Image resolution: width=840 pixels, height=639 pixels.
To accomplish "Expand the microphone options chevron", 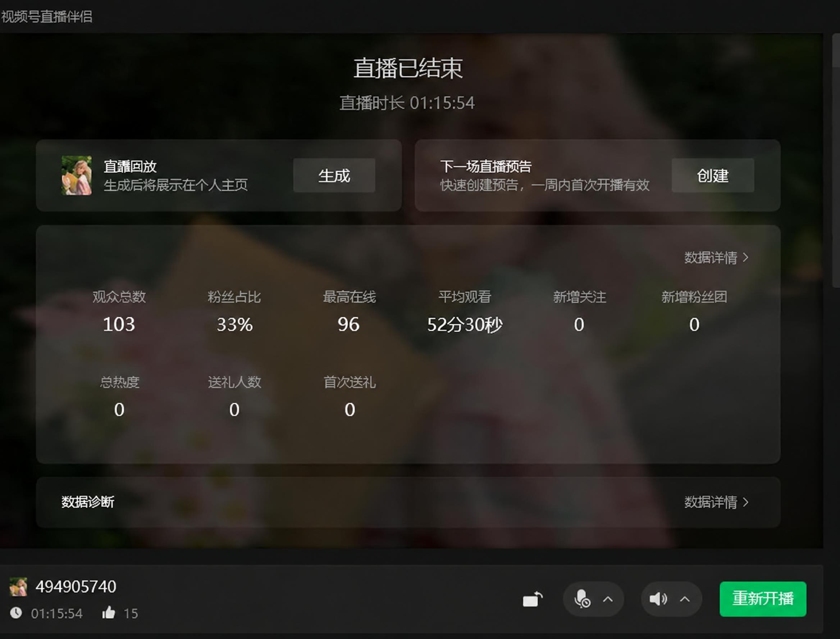I will (608, 599).
